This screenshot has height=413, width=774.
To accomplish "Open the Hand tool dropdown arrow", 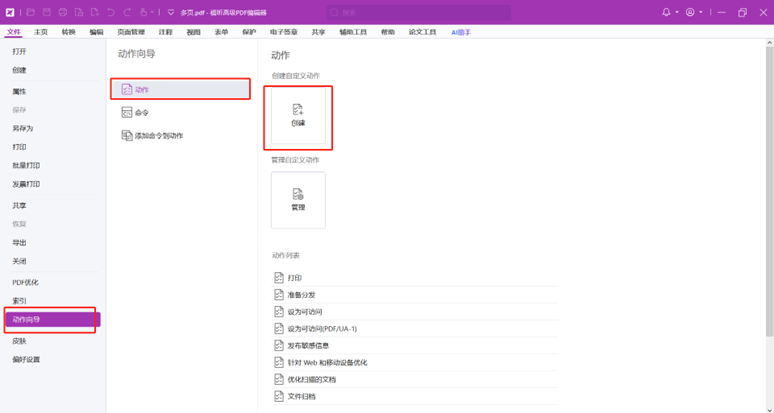I will [x=152, y=12].
